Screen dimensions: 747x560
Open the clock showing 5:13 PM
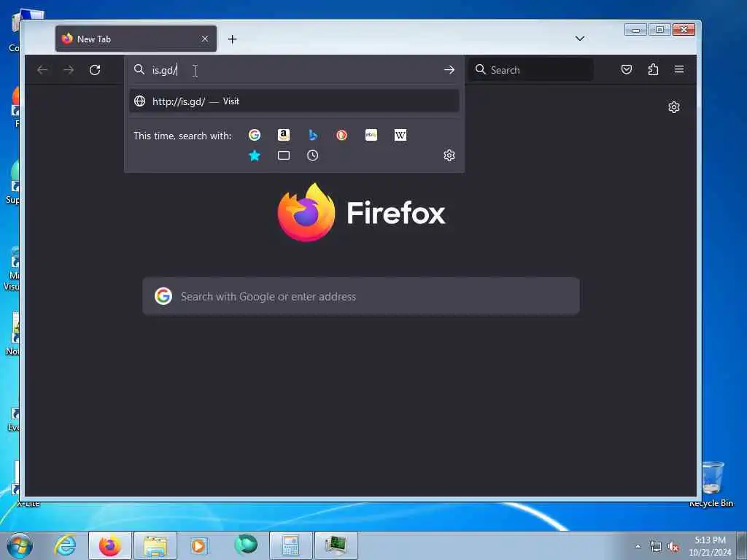710,546
